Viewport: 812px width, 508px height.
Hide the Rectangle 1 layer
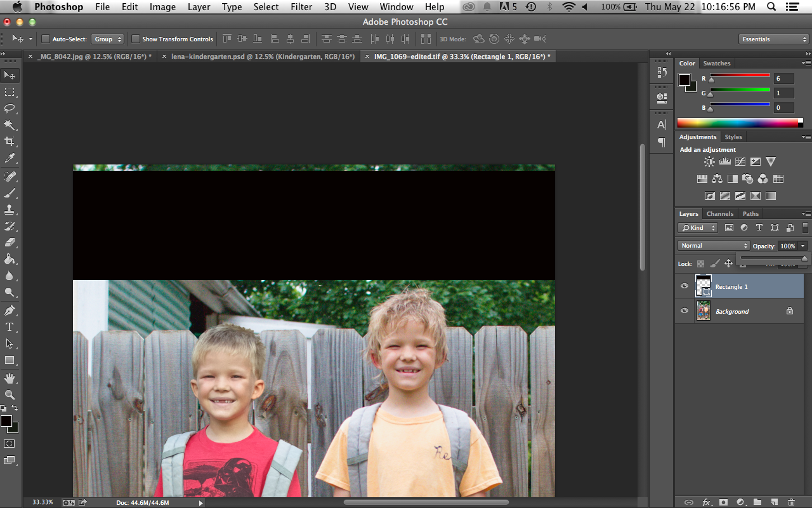point(684,286)
